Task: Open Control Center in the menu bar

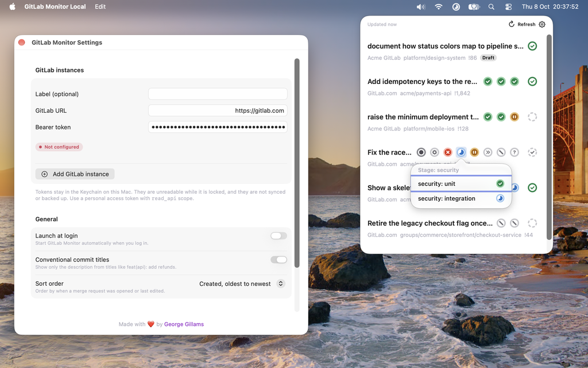Action: click(x=509, y=7)
